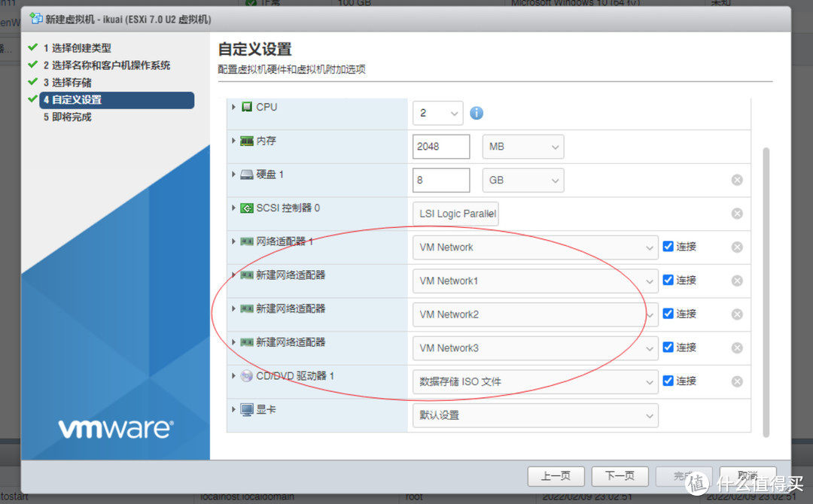Disable 连接 for the CD/DVD drive

pos(668,381)
